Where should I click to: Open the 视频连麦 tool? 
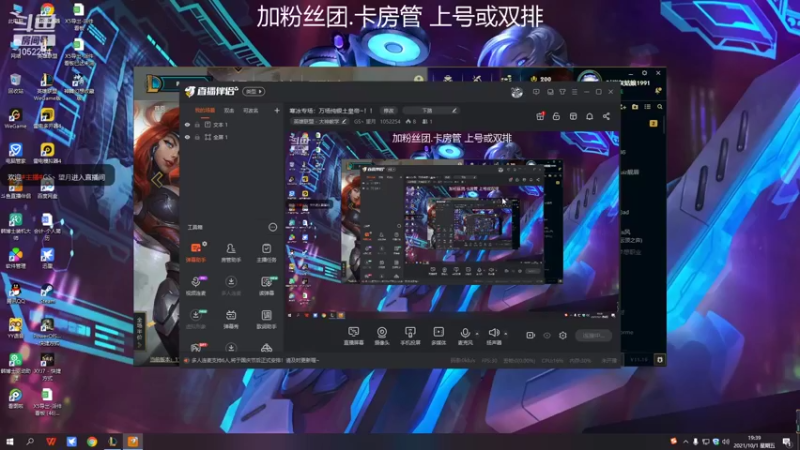(195, 286)
